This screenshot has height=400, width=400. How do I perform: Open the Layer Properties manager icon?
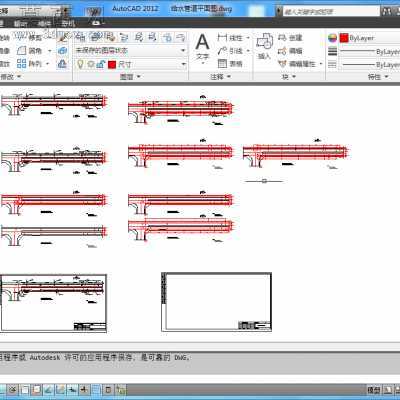click(80, 37)
